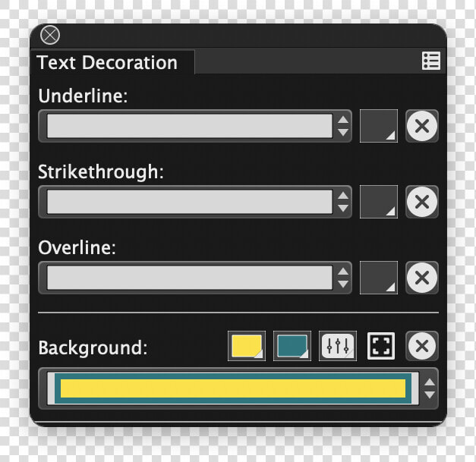Open the yellow Background fill swatch

[247, 346]
